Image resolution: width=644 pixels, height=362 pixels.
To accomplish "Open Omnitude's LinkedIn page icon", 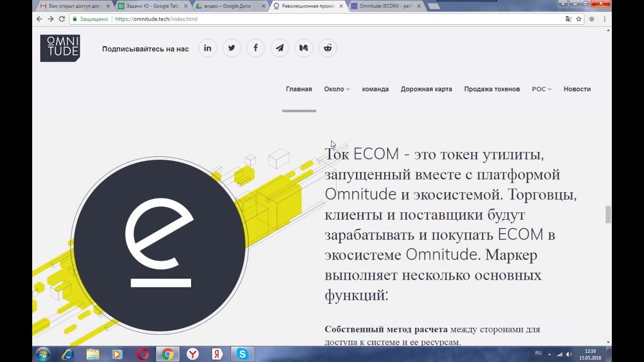I will click(207, 48).
